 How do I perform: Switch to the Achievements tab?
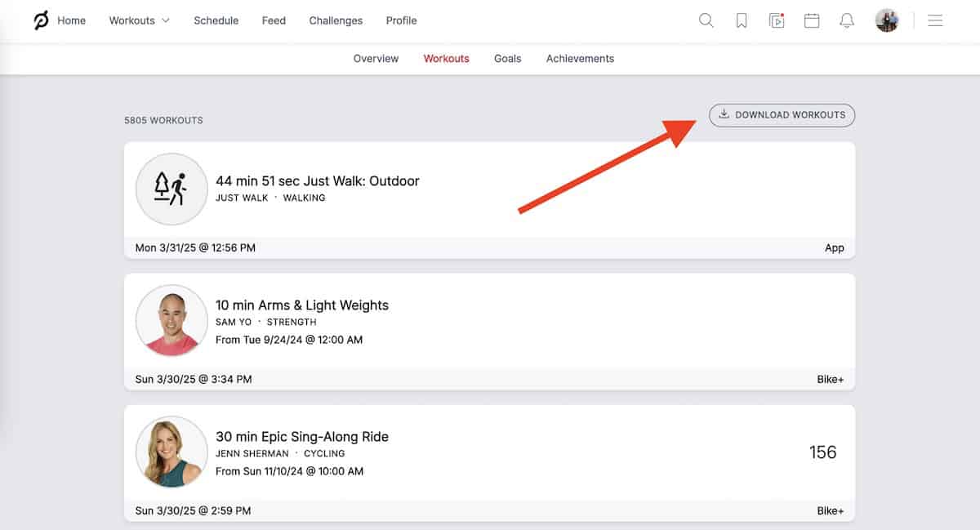(x=580, y=59)
